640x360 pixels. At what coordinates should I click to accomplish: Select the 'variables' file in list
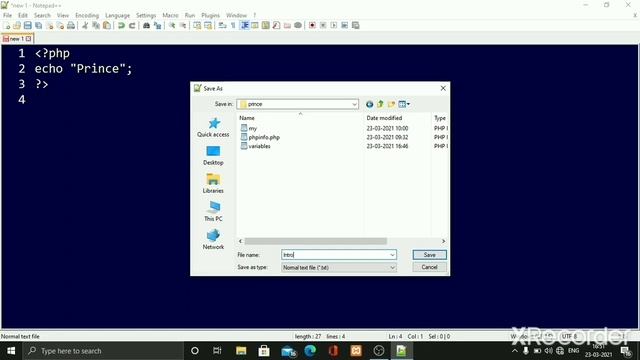(255, 146)
